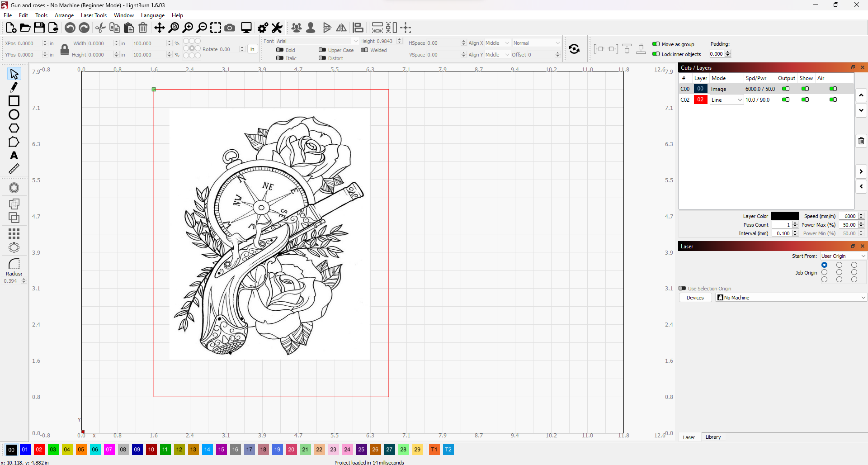Toggle Output for the Image layer
Image resolution: width=868 pixels, height=465 pixels.
click(x=786, y=89)
